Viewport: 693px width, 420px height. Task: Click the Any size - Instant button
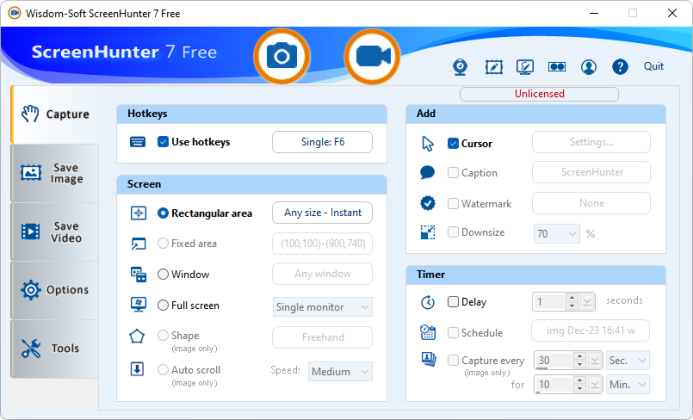coord(323,213)
